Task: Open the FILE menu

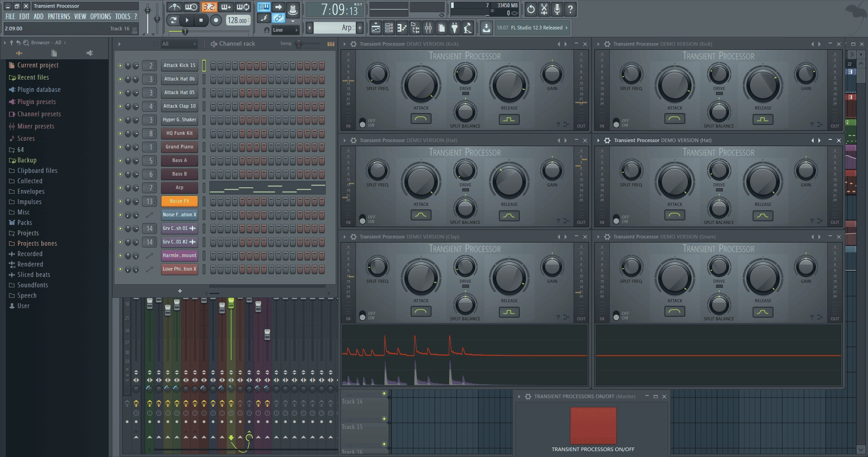Action: click(10, 16)
